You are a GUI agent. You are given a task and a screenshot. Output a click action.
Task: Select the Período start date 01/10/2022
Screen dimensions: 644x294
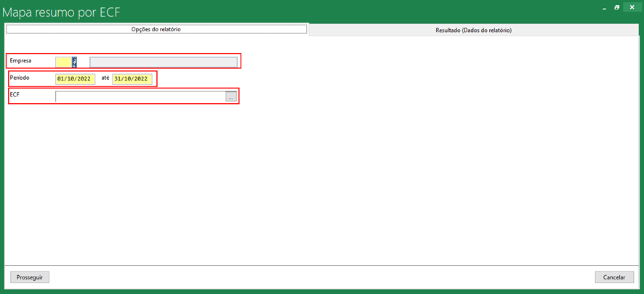coord(75,78)
